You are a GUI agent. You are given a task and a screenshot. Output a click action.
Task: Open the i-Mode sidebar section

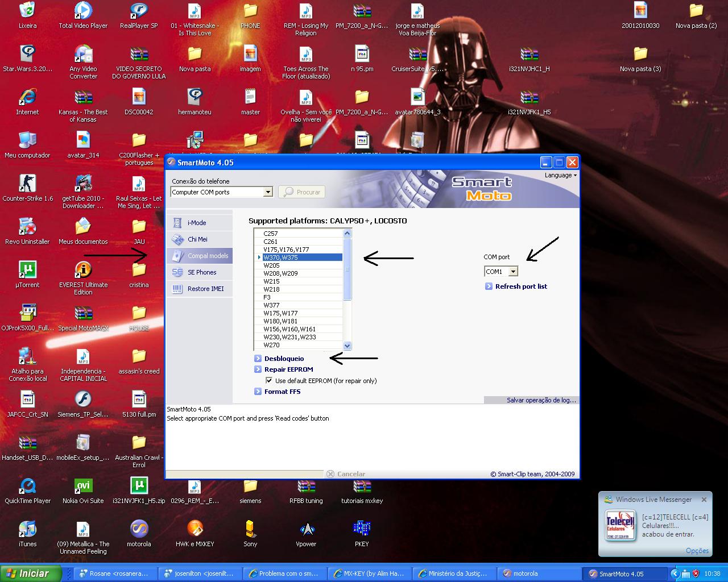[x=197, y=223]
